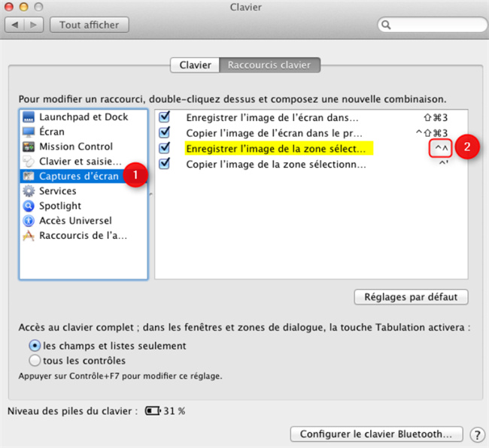This screenshot has width=489, height=448.
Task: Select the Spotlight category label
Action: coord(60,206)
